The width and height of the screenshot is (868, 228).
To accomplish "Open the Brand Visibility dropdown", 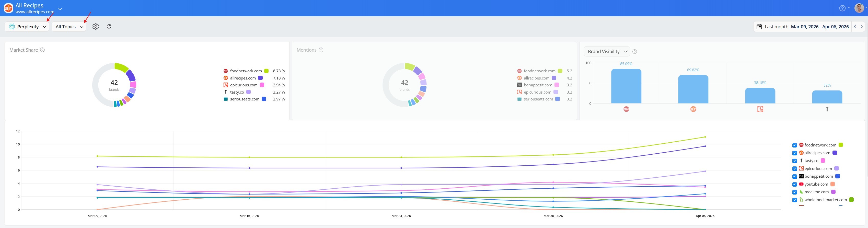I will click(x=607, y=51).
